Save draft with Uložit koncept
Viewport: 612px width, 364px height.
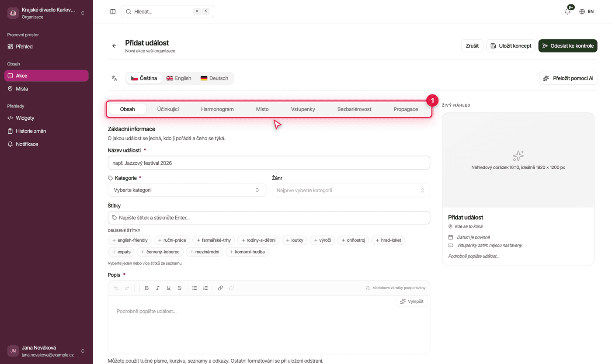click(511, 46)
